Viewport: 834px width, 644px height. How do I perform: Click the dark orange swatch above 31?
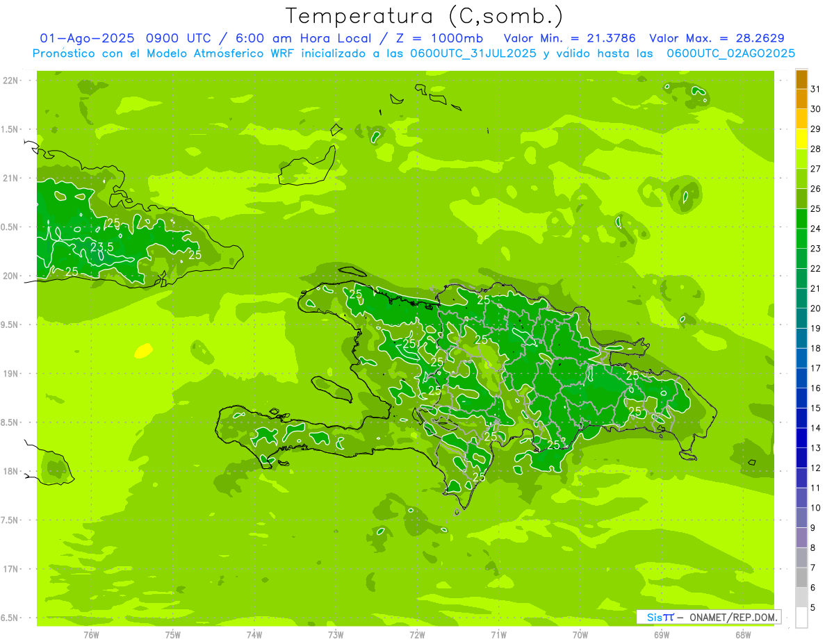[801, 79]
